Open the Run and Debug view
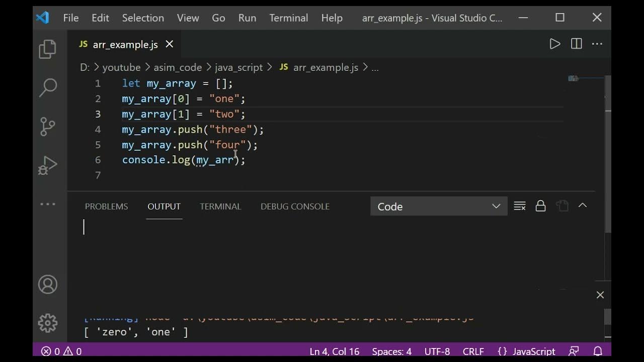This screenshot has width=644, height=362. pos(48,165)
